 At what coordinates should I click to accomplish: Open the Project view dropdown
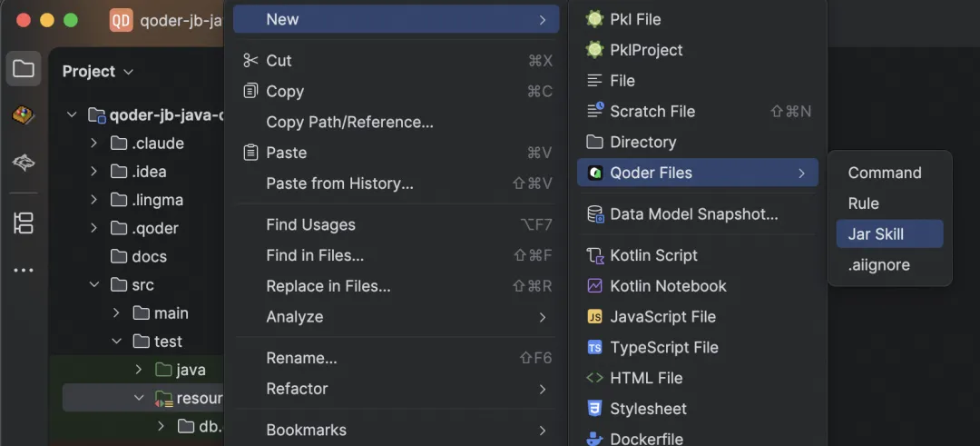[x=98, y=72]
